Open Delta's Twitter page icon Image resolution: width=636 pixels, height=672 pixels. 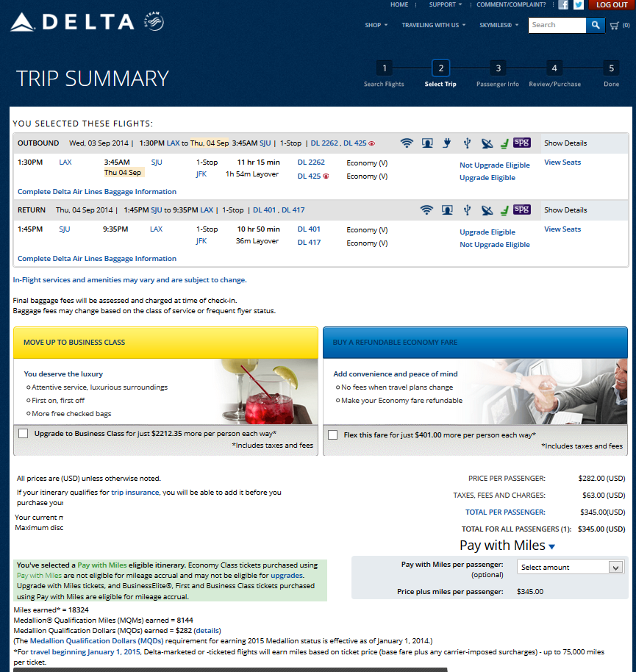click(579, 4)
